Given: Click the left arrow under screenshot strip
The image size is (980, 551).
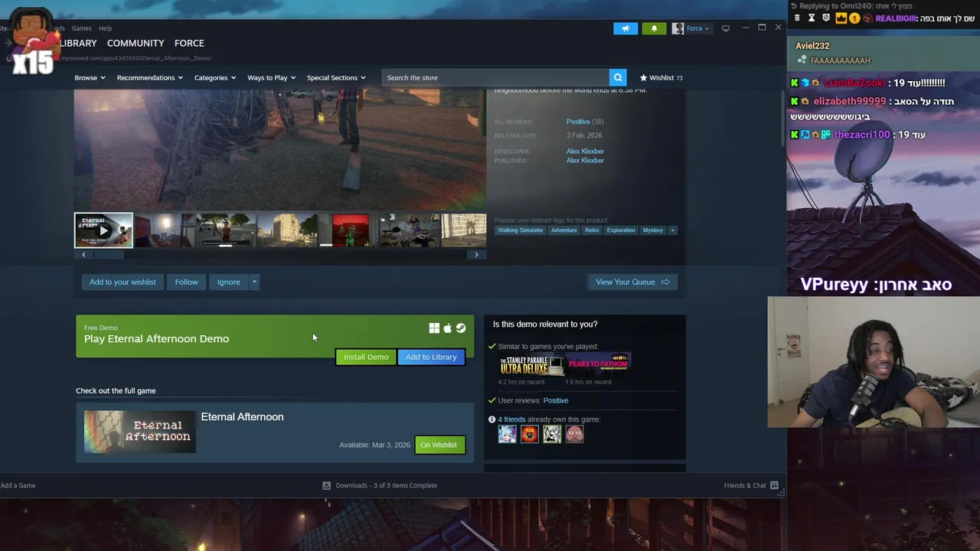Looking at the screenshot, I should click(x=83, y=254).
